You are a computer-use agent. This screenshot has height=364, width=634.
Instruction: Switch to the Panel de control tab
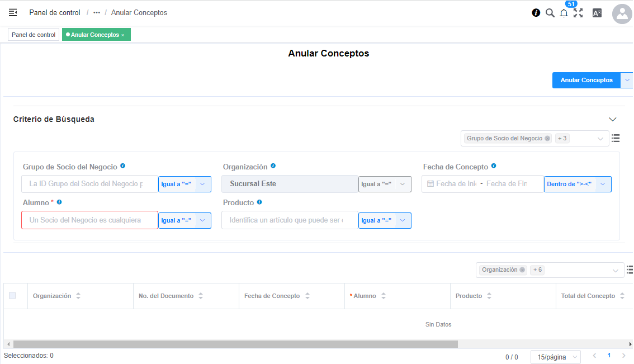[x=34, y=35]
